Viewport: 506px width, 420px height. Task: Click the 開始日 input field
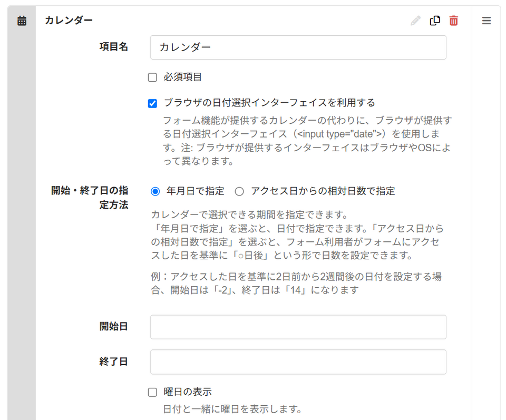coord(298,327)
